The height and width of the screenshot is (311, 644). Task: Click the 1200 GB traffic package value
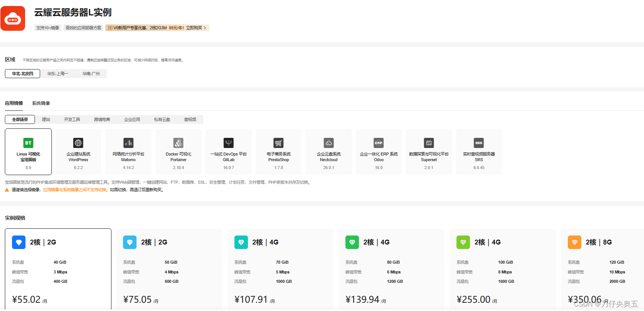coord(395,282)
